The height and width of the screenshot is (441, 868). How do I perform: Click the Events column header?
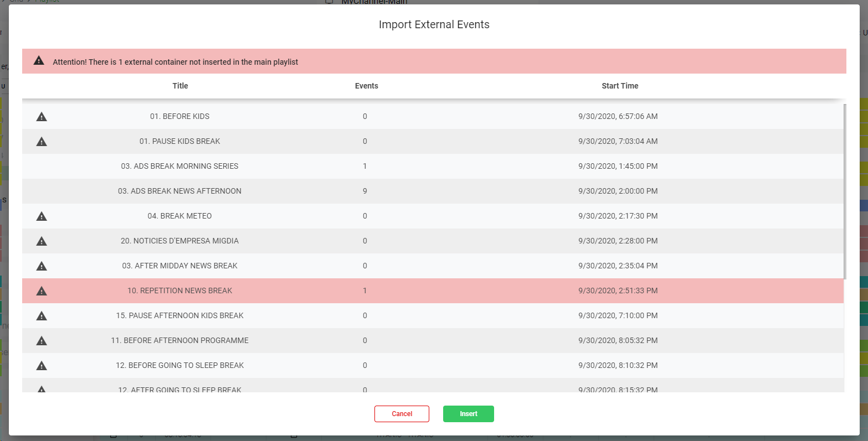[x=366, y=86]
